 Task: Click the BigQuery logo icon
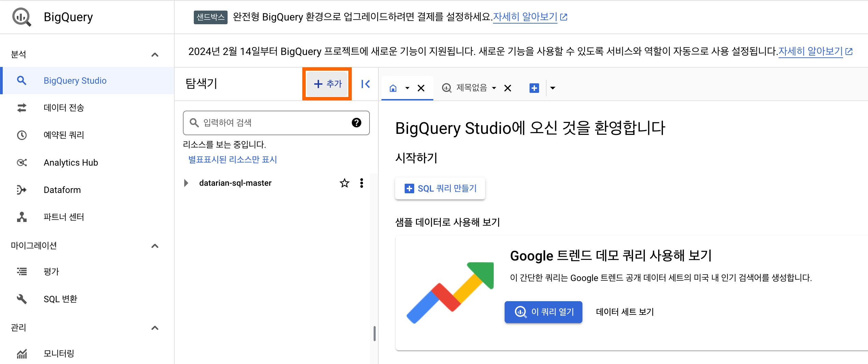click(x=22, y=17)
